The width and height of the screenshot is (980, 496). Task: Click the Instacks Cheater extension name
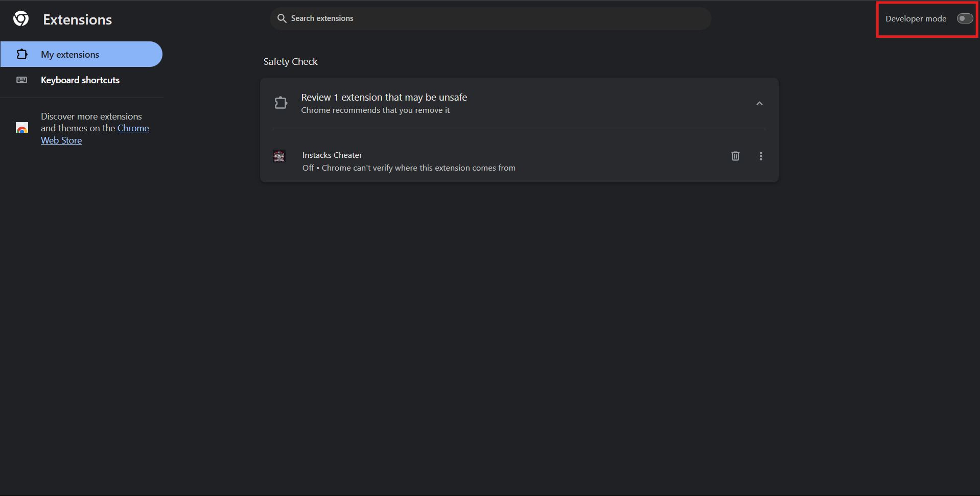point(332,155)
